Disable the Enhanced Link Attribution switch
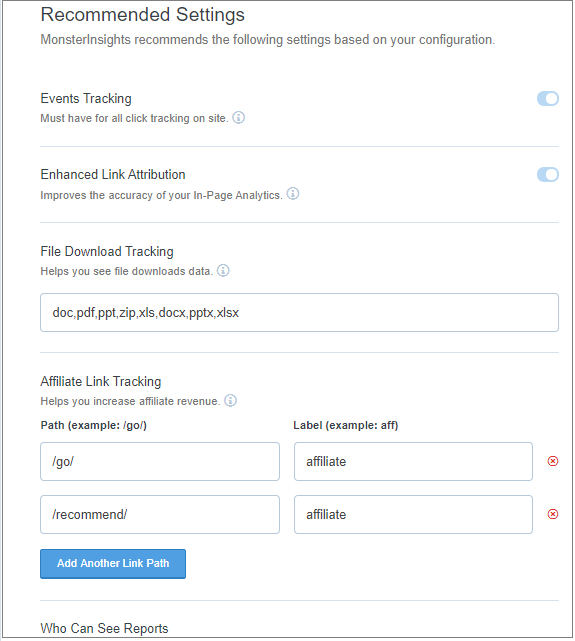The image size is (575, 641). [548, 175]
